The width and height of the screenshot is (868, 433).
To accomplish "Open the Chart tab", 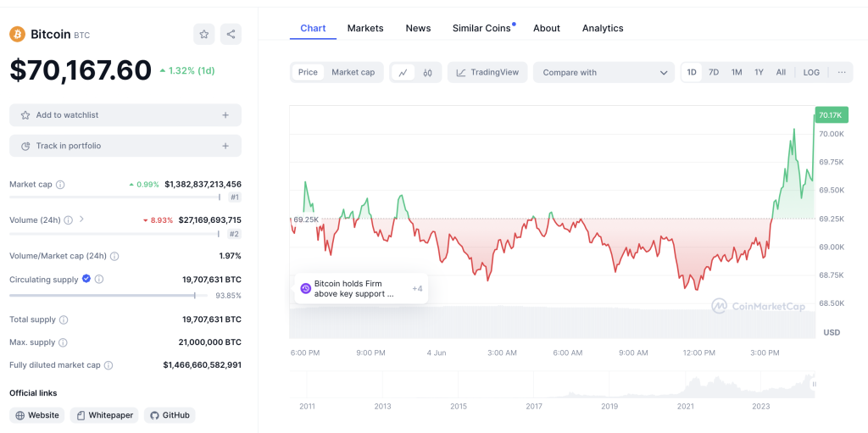I will pyautogui.click(x=313, y=28).
